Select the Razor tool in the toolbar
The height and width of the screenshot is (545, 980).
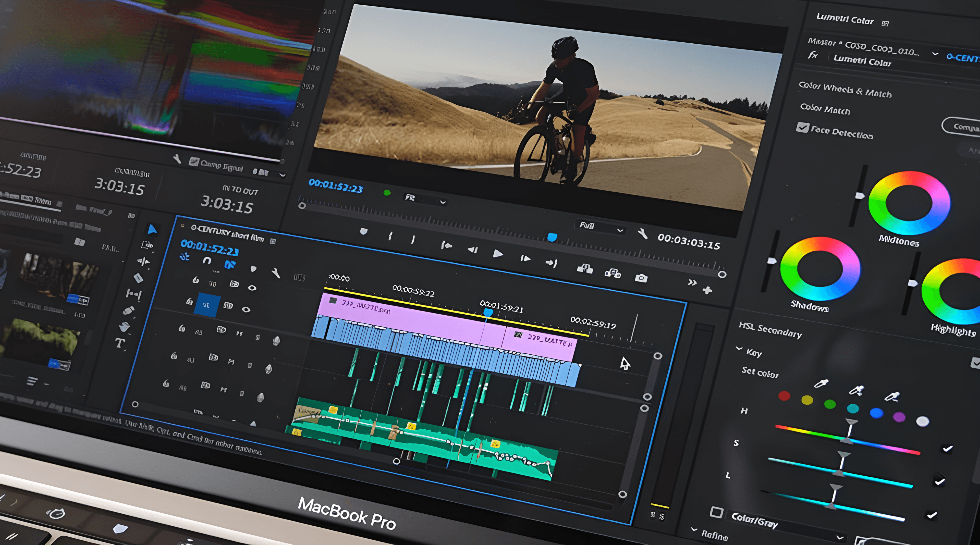tap(138, 278)
